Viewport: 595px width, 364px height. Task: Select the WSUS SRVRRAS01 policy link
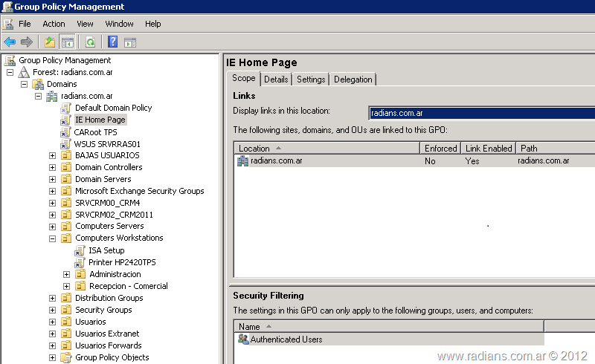[107, 143]
